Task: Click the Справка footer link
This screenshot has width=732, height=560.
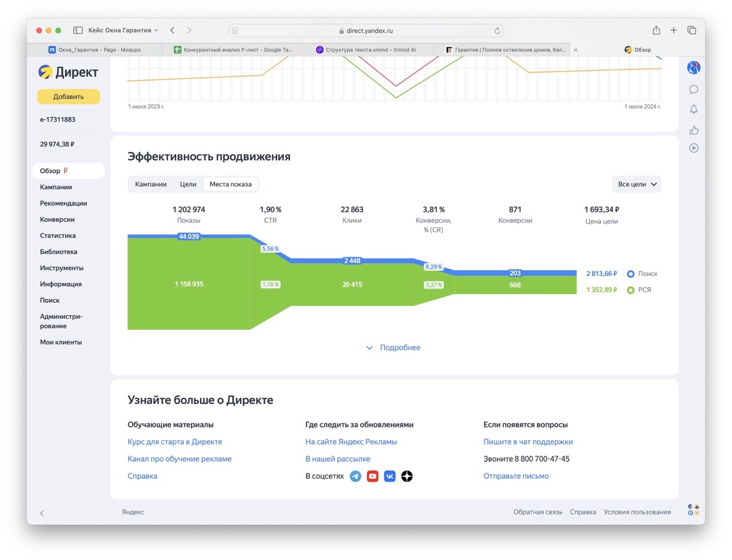Action: (x=583, y=512)
